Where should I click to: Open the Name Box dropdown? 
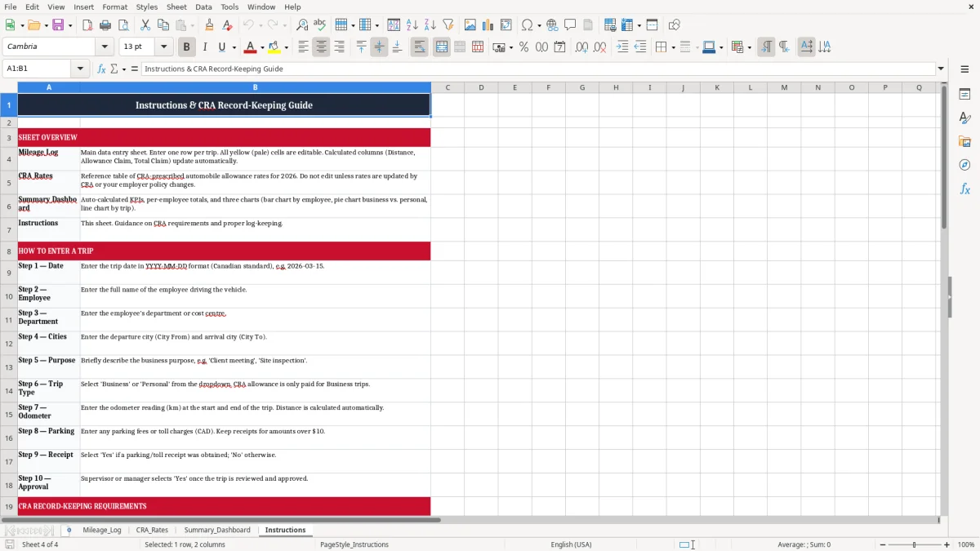pyautogui.click(x=81, y=69)
